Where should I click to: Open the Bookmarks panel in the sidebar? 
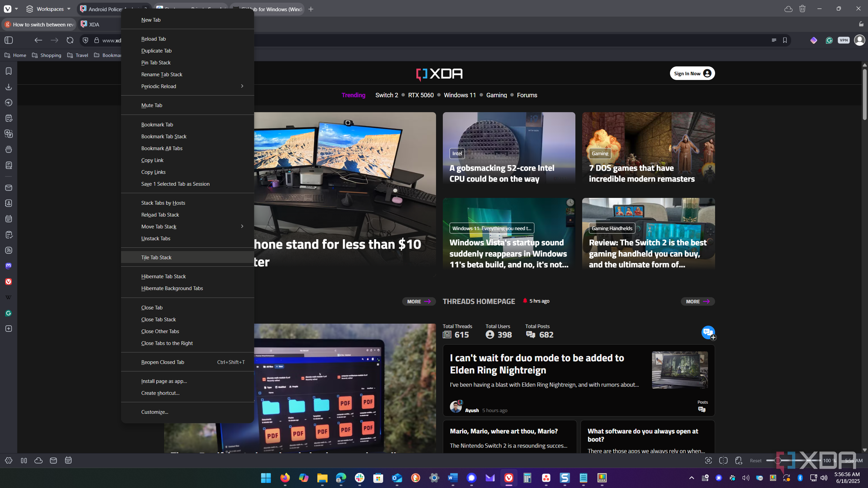point(8,71)
